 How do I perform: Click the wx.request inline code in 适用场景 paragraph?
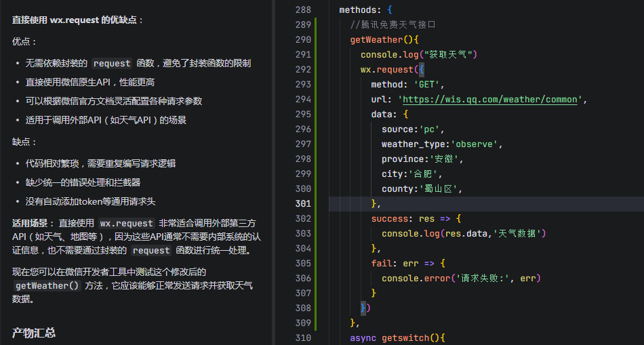point(126,223)
